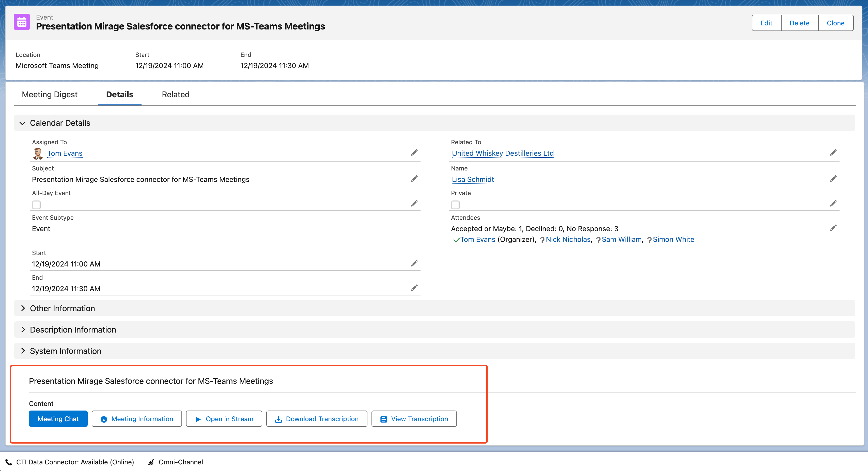Click pencil icon beside Related To
Screen dimensions: 868x471
coord(833,153)
